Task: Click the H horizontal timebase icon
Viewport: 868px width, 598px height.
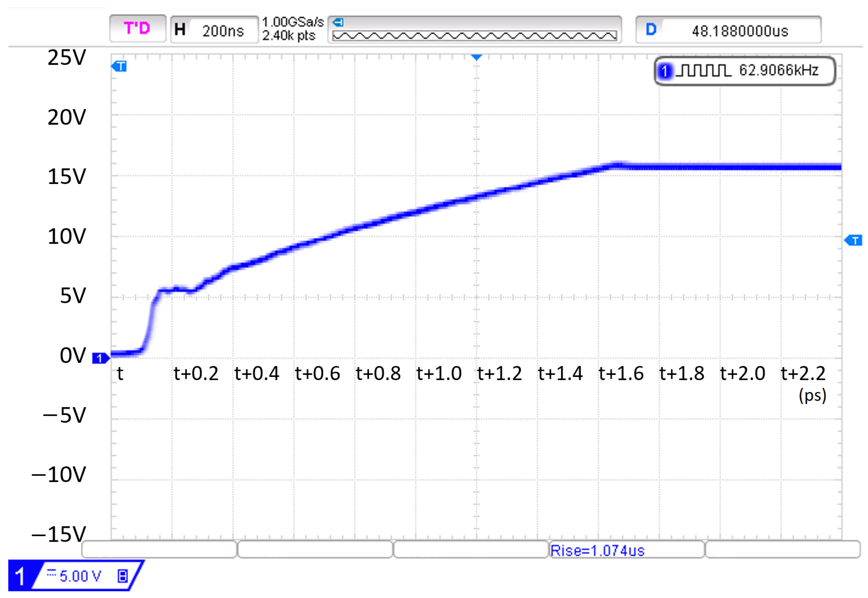Action: (x=180, y=29)
